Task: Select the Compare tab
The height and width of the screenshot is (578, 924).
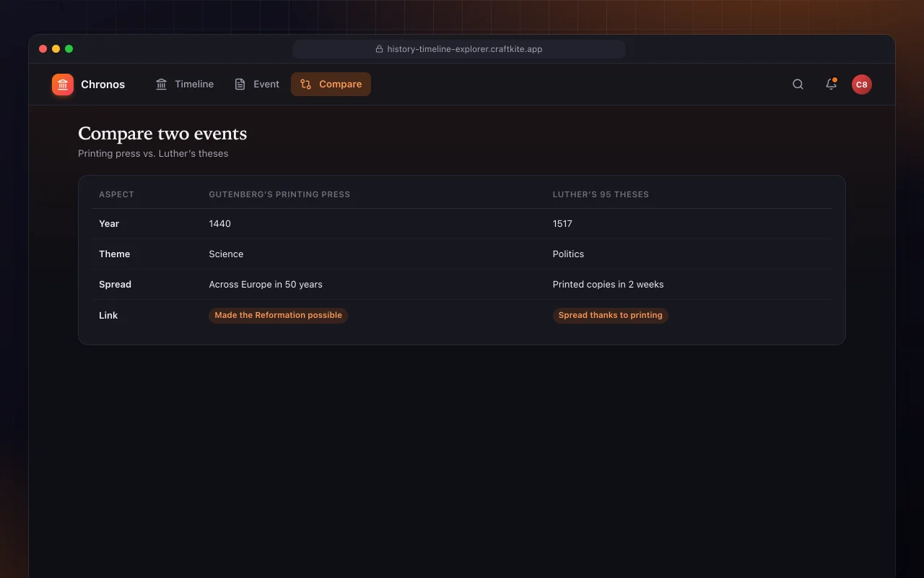Action: click(331, 85)
